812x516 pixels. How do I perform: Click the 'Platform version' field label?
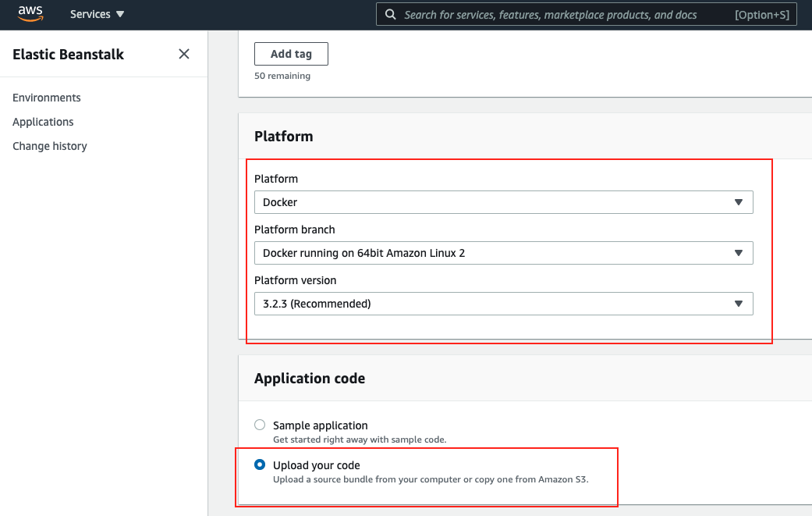[x=295, y=280]
